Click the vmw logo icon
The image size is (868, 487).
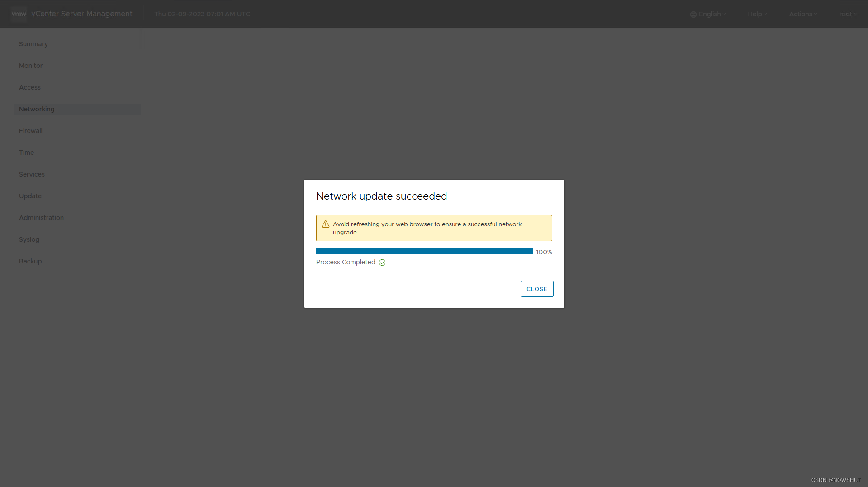(19, 14)
